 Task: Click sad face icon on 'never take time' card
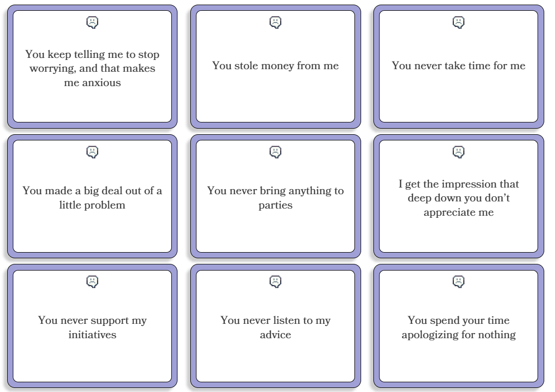(459, 23)
